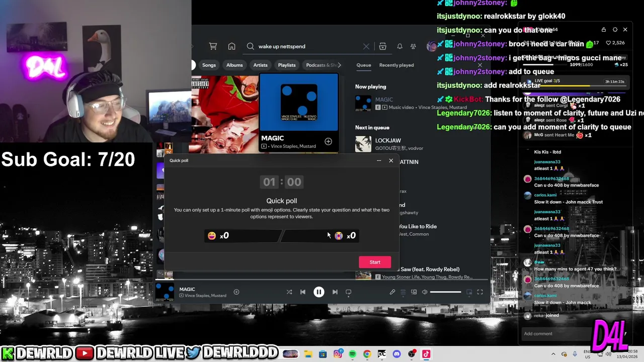Click LOCKJAW in the next in queue list
Screen dimensions: 644x362
(x=388, y=141)
